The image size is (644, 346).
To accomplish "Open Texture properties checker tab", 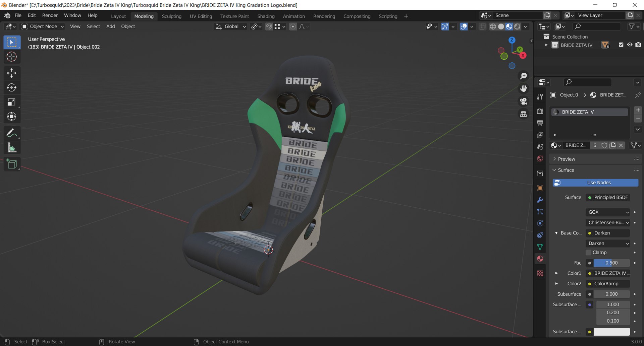I will pyautogui.click(x=540, y=273).
